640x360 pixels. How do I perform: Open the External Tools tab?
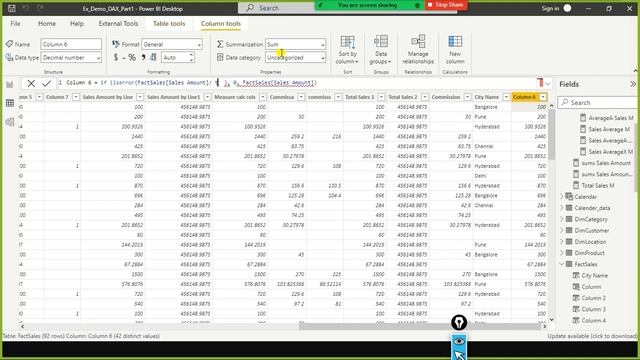118,24
